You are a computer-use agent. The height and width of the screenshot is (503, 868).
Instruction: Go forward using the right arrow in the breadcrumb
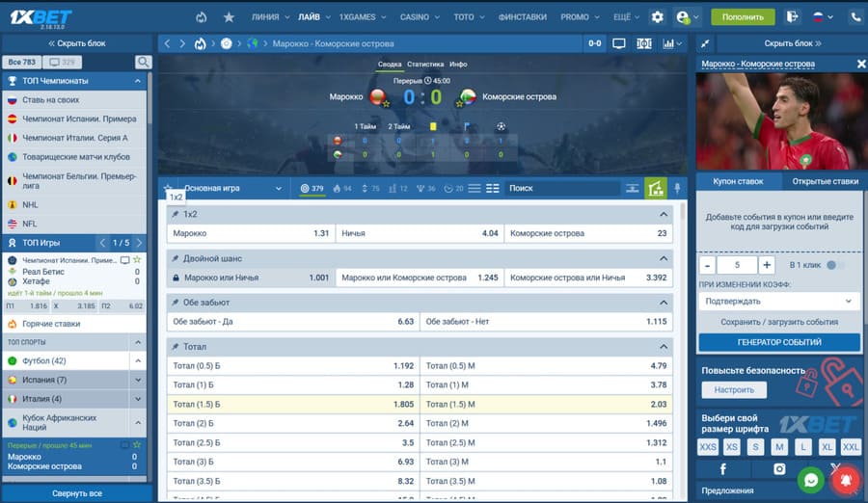pos(182,43)
